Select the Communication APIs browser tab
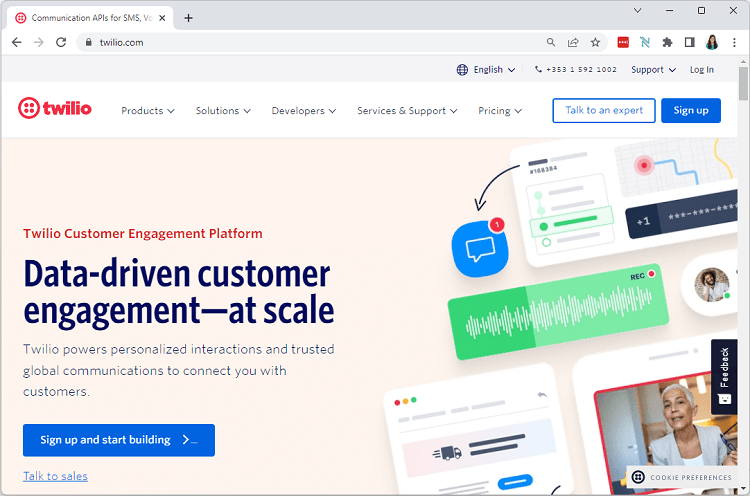 [90, 18]
